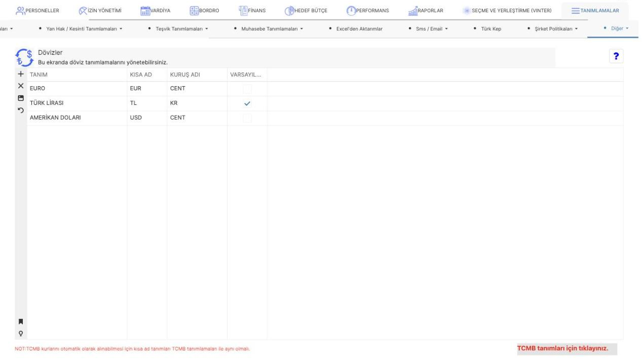Image resolution: width=644 pixels, height=361 pixels.
Task: Switch to the BORDRO menu
Action: coord(205,12)
